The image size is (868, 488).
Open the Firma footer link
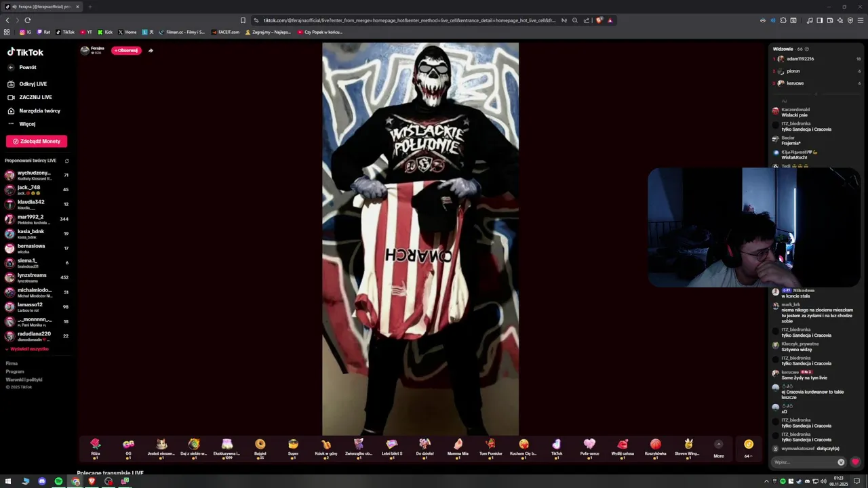(12, 364)
